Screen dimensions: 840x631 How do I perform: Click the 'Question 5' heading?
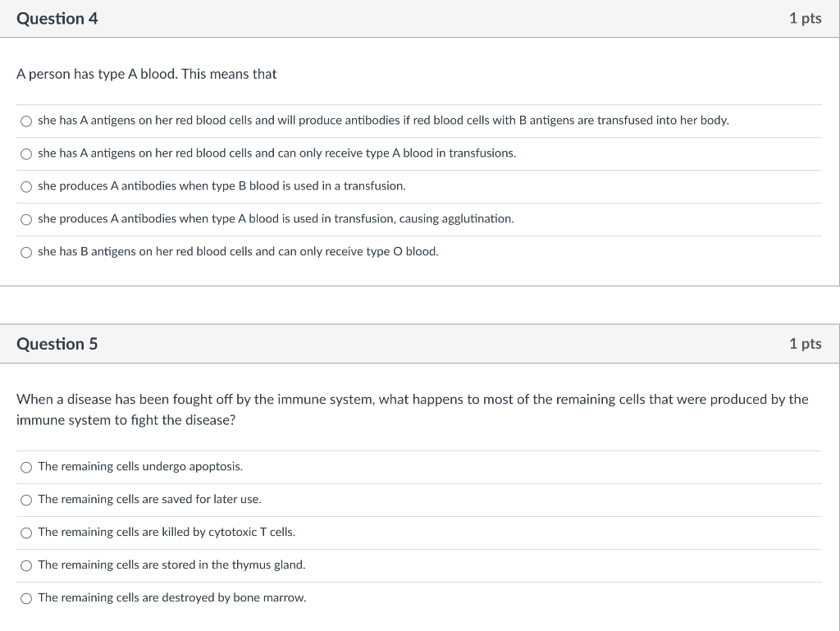click(x=57, y=344)
